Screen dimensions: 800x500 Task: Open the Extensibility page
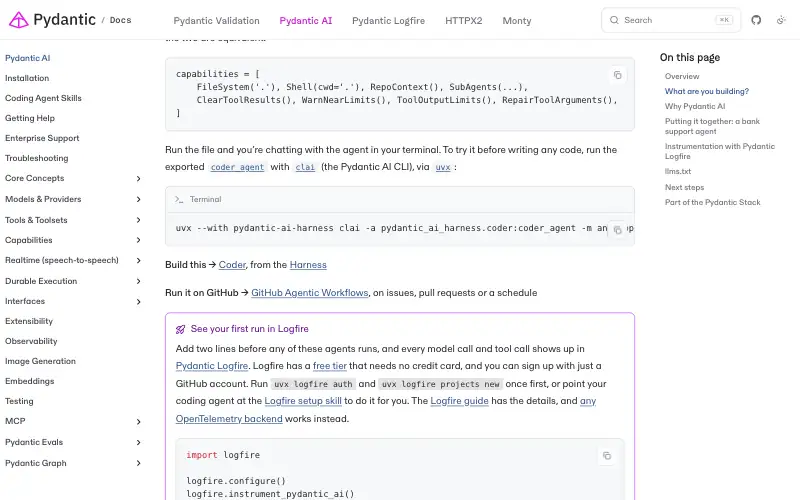29,321
